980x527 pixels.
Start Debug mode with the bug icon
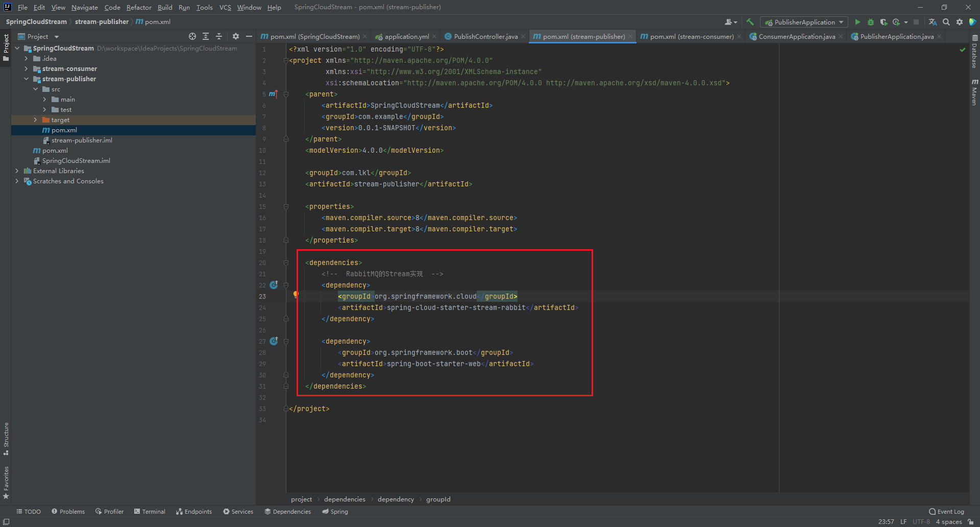point(870,22)
